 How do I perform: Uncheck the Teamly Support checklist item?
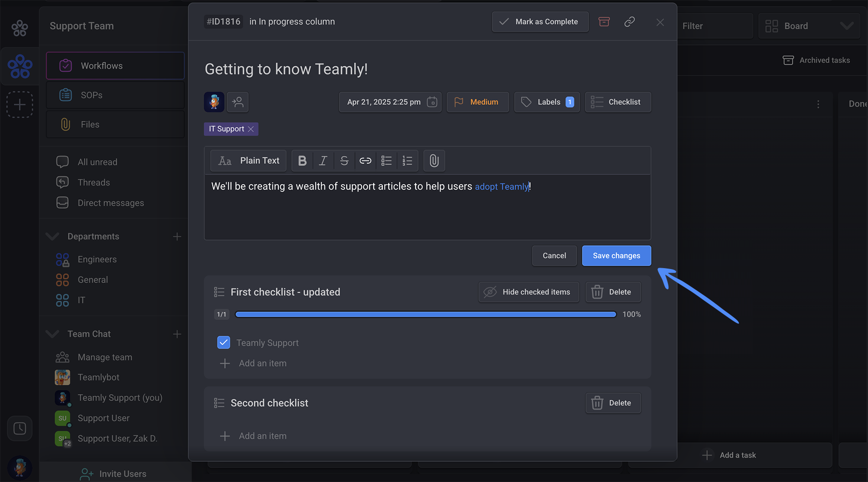point(223,342)
